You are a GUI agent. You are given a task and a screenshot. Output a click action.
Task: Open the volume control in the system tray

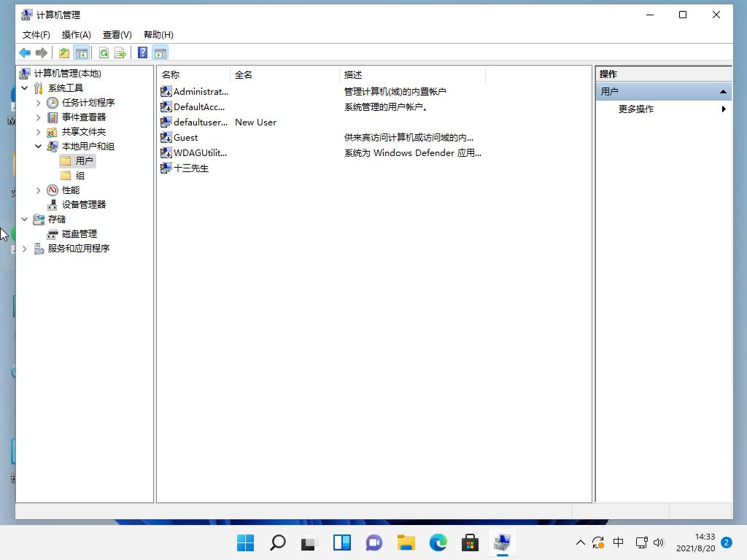pyautogui.click(x=659, y=542)
